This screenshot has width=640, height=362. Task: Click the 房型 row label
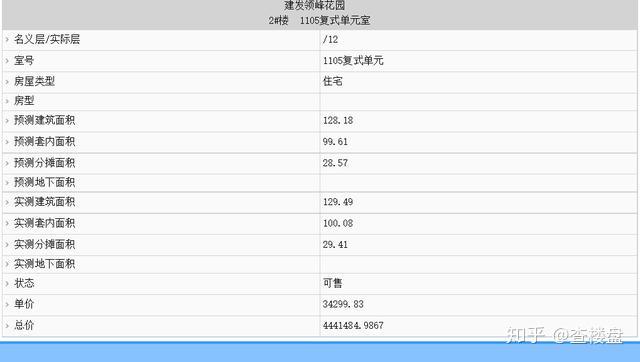24,101
